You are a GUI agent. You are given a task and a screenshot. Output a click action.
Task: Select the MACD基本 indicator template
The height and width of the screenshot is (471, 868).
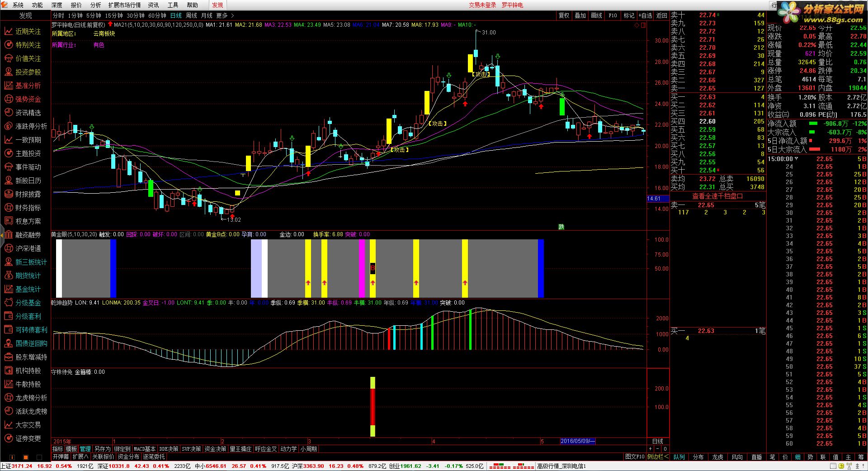coord(145,449)
